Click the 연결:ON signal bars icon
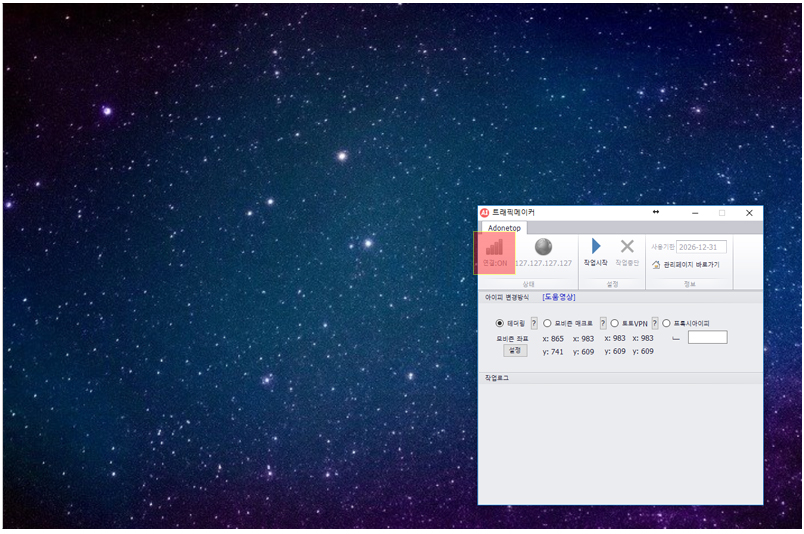The image size is (804, 534). (494, 248)
